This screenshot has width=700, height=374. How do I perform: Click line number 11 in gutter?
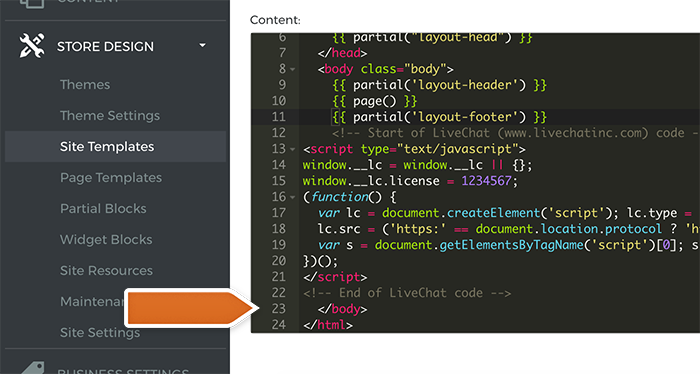(279, 117)
